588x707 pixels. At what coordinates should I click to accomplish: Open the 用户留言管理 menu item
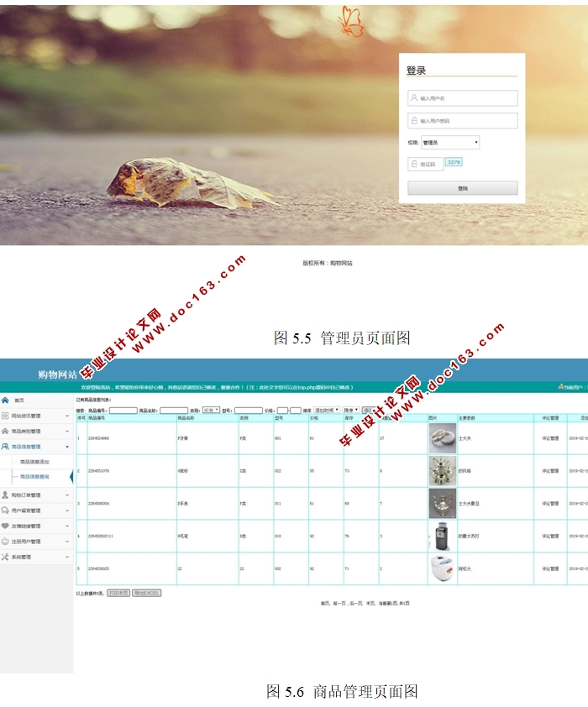tap(26, 511)
